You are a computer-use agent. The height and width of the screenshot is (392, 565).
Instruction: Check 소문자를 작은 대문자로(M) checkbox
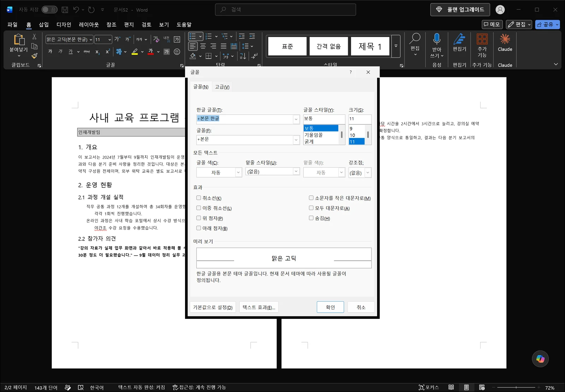click(311, 198)
